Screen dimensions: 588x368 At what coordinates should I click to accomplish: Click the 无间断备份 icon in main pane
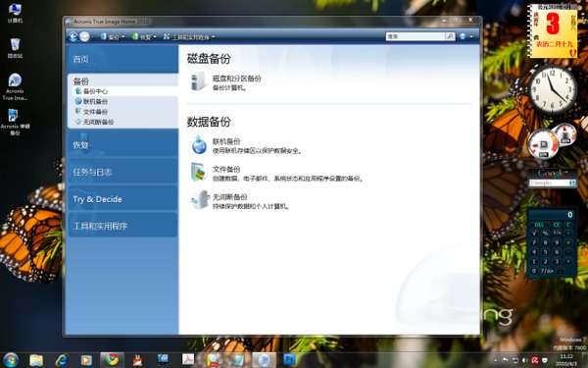(x=201, y=199)
